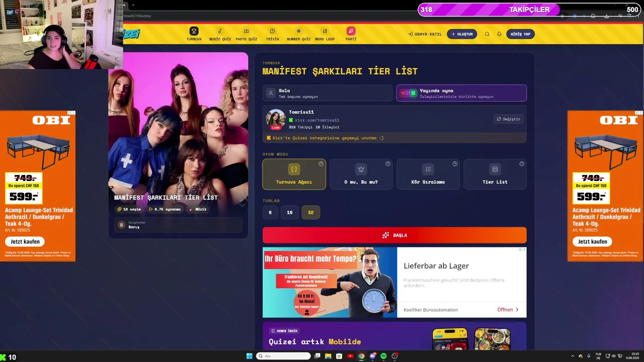644x362 pixels.
Task: Open Chrome from the taskbar
Action: (361, 356)
